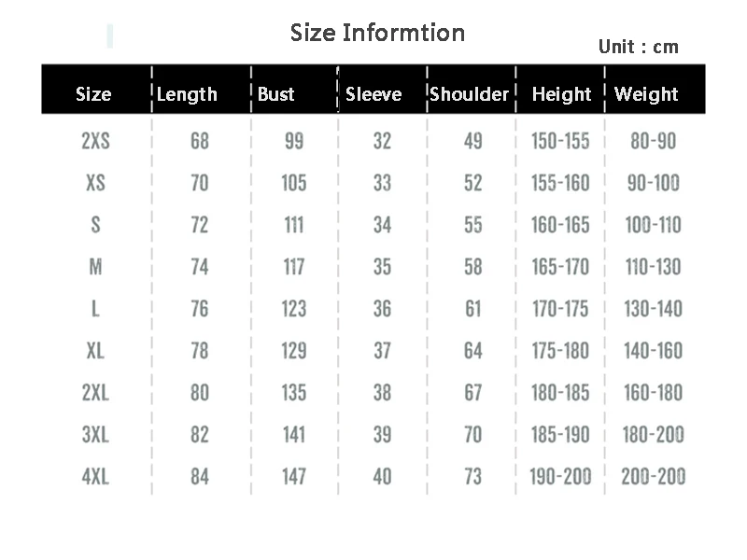
Task: Click the Sleeve column header
Action: (x=373, y=94)
